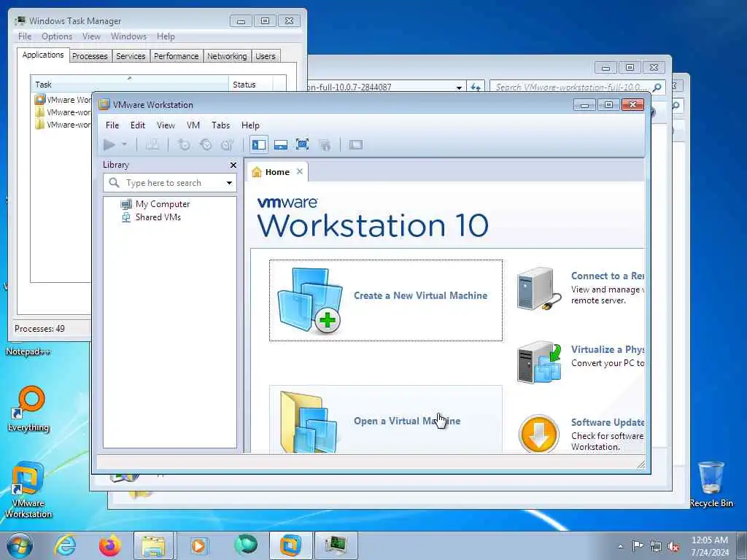Screen dimensions: 747x560
Task: Open the Tabs menu
Action: [220, 125]
